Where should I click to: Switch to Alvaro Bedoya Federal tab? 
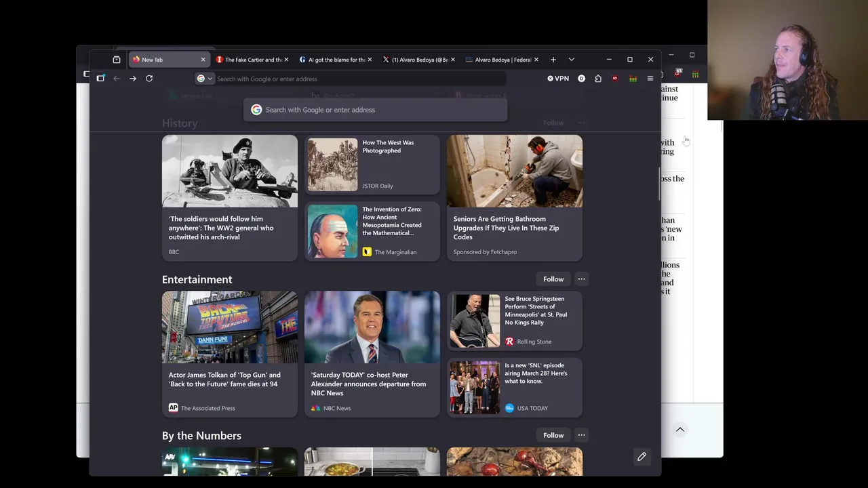click(x=502, y=60)
